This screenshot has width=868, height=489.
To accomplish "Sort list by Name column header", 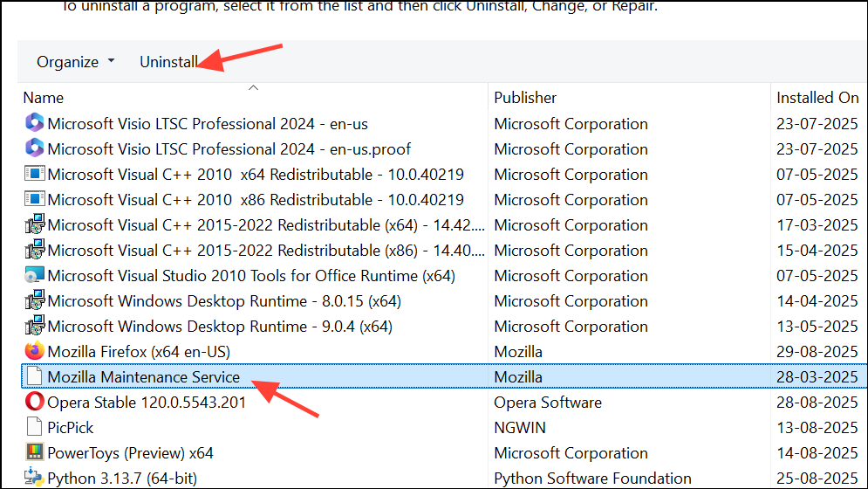I will point(43,98).
